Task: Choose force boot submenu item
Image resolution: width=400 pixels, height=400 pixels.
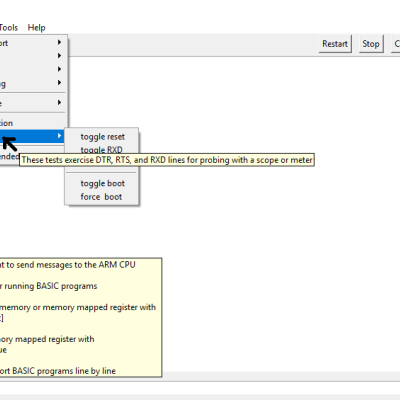Action: tap(102, 197)
